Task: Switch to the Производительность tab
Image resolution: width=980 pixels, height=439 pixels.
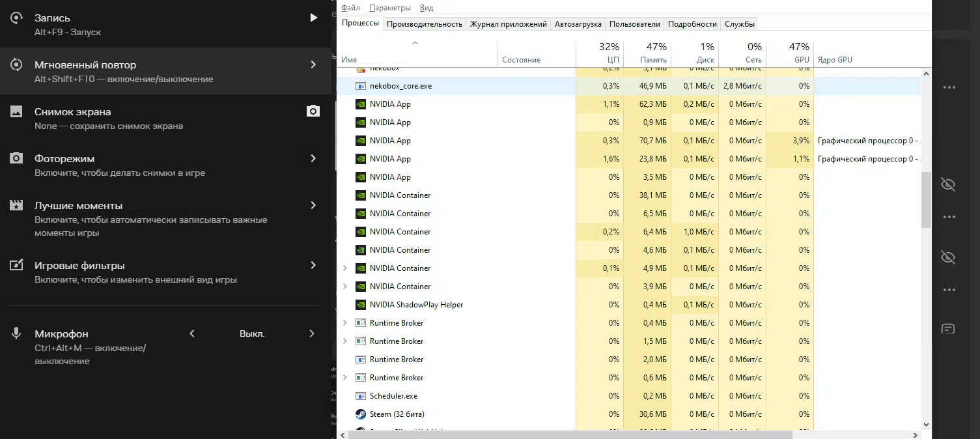Action: pos(425,24)
